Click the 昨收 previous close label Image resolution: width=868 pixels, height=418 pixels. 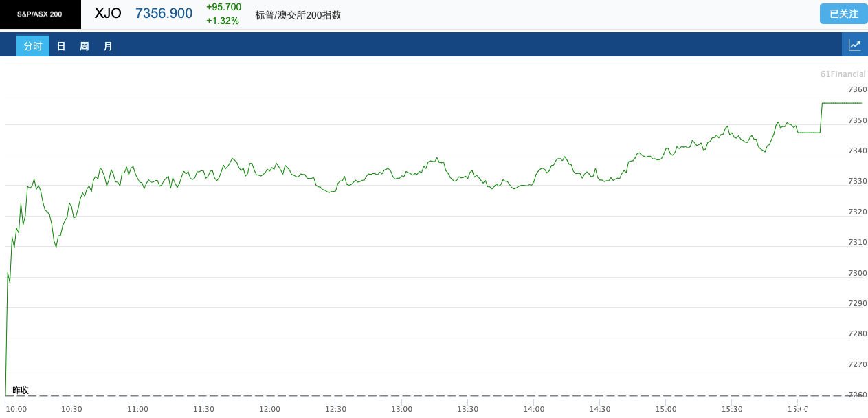click(21, 390)
